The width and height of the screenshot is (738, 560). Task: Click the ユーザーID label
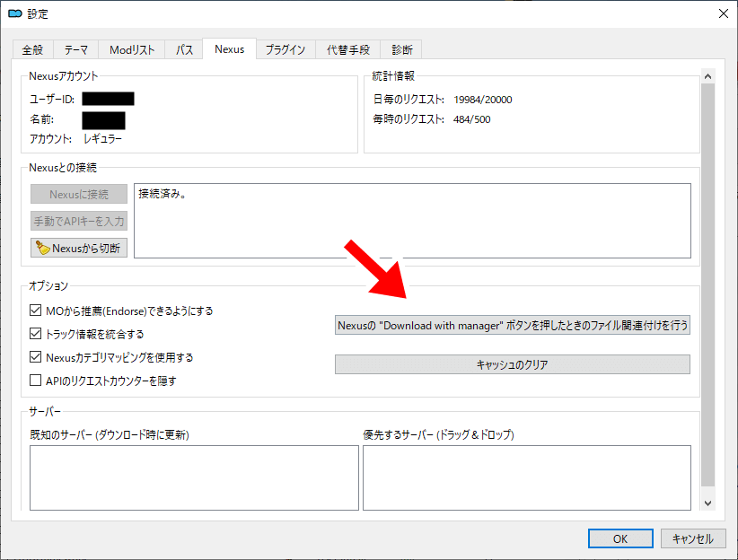[x=52, y=100]
